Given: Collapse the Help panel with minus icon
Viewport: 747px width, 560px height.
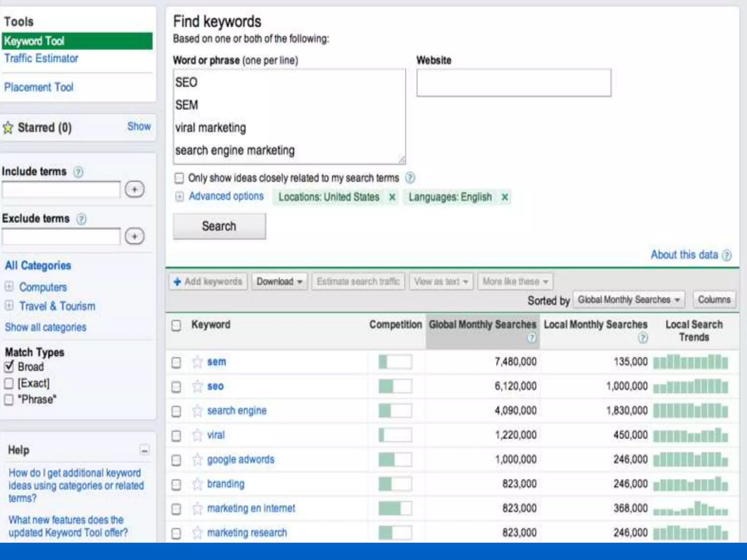Looking at the screenshot, I should tap(144, 450).
